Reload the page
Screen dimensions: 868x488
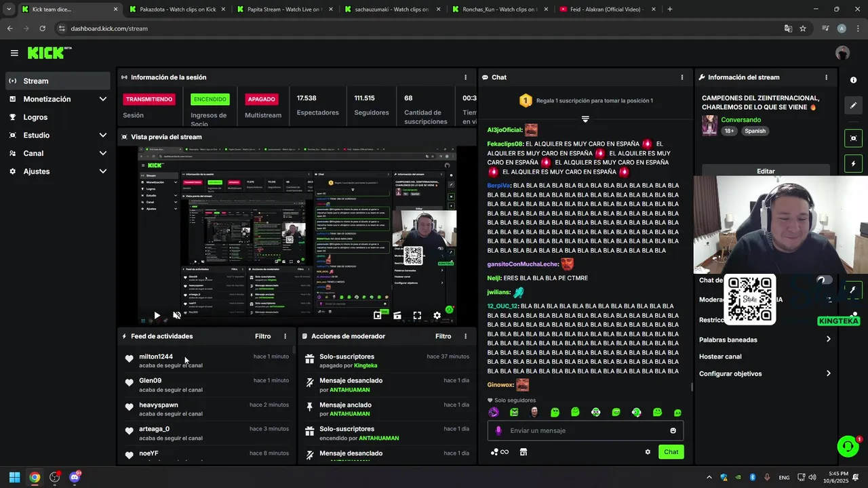click(x=42, y=28)
